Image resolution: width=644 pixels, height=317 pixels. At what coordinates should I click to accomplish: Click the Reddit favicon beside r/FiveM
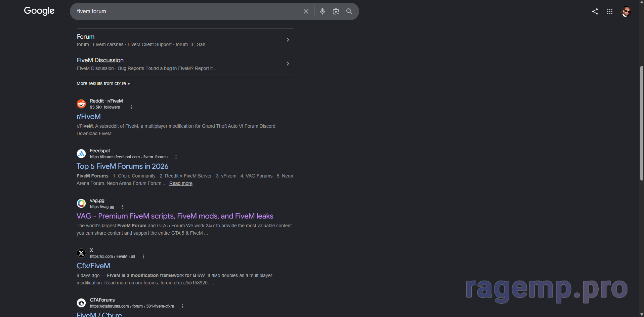click(81, 104)
